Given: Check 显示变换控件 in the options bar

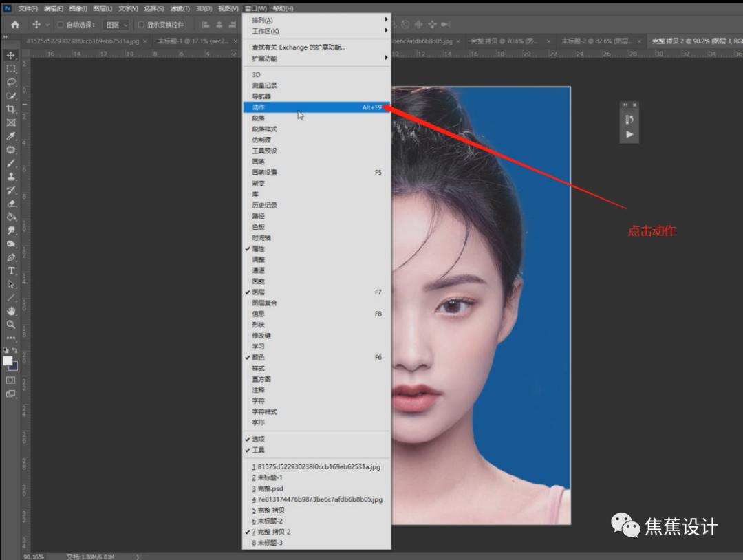Looking at the screenshot, I should click(x=141, y=24).
